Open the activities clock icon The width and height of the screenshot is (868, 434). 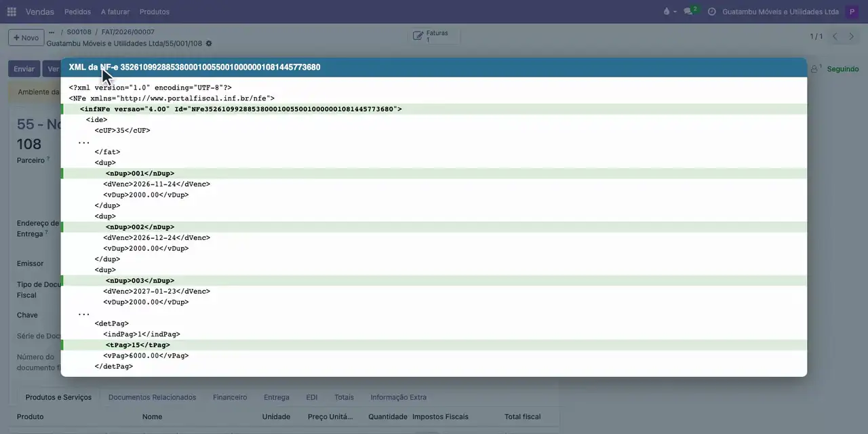point(711,12)
